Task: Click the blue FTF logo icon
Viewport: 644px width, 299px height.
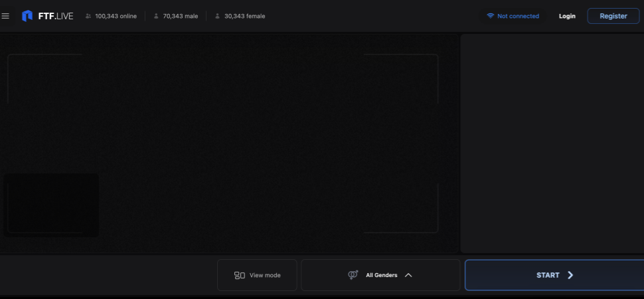Action: (x=27, y=16)
